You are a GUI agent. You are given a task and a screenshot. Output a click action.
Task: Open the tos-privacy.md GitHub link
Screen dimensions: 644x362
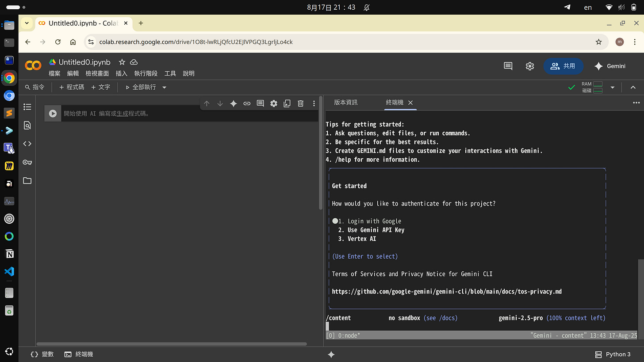coord(447,292)
